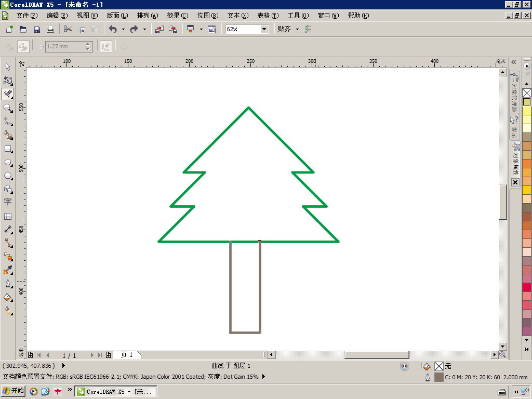This screenshot has height=399, width=532.
Task: Open the 62% zoom level dropdown
Action: pos(264,29)
